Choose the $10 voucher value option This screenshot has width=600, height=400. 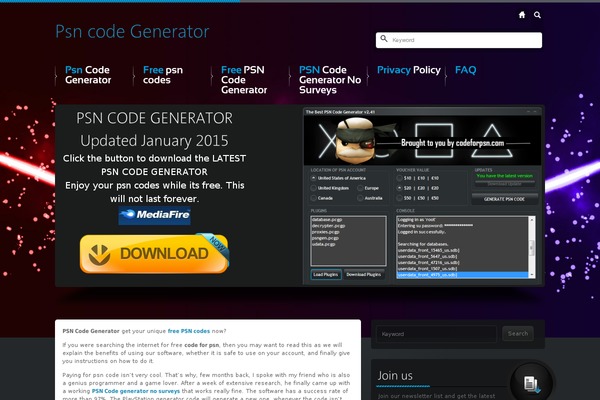click(x=399, y=178)
